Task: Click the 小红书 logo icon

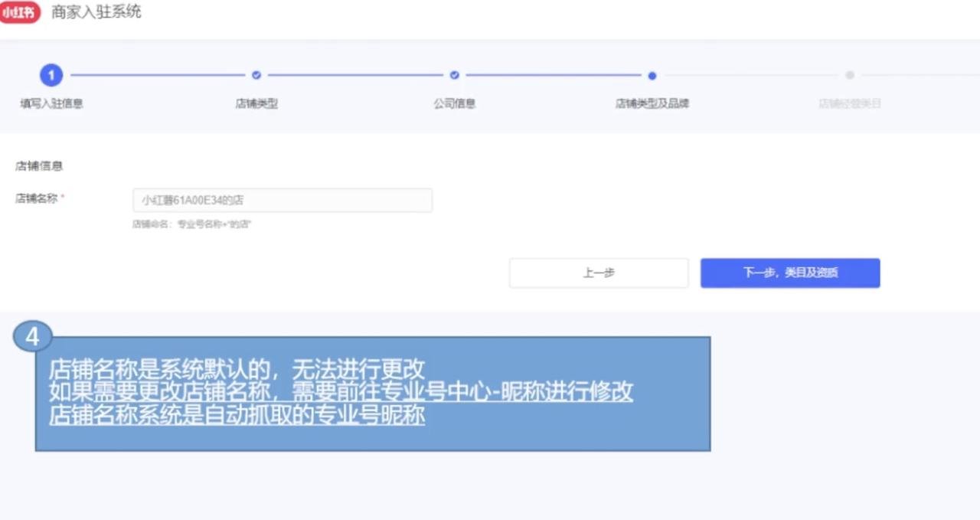Action: pyautogui.click(x=19, y=12)
